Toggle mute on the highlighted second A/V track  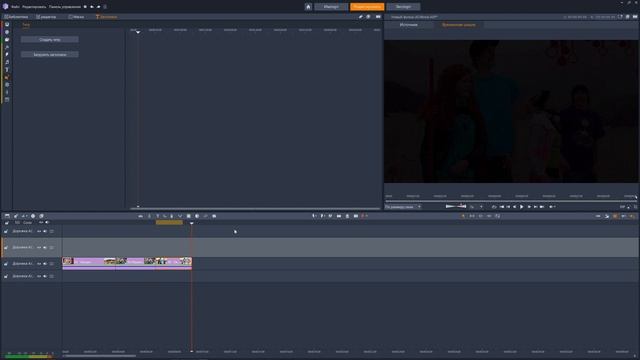[x=45, y=247]
